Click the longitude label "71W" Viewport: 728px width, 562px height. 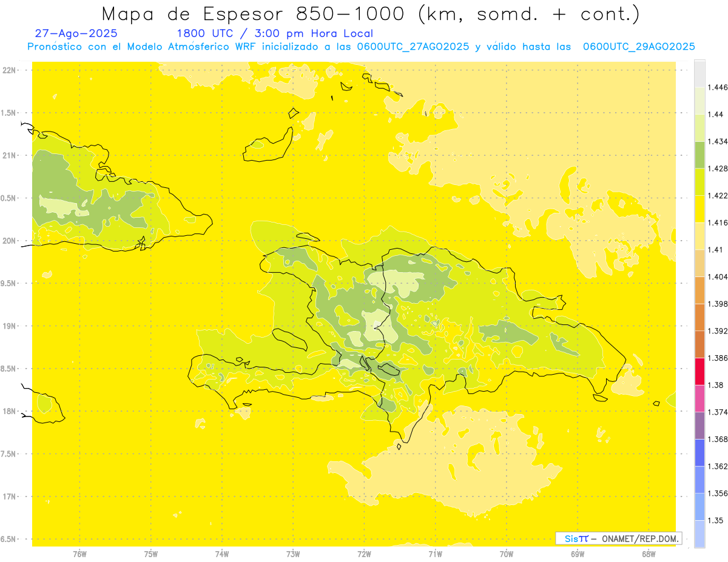pyautogui.click(x=435, y=554)
